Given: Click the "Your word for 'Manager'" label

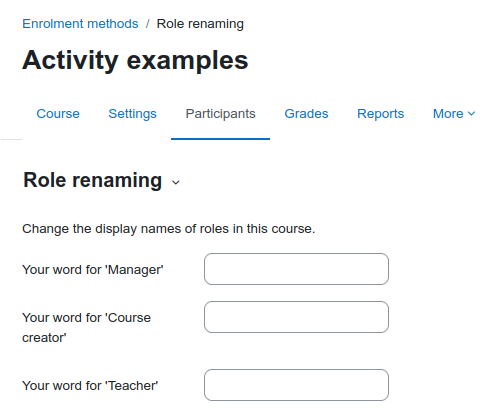Looking at the screenshot, I should point(93,269).
